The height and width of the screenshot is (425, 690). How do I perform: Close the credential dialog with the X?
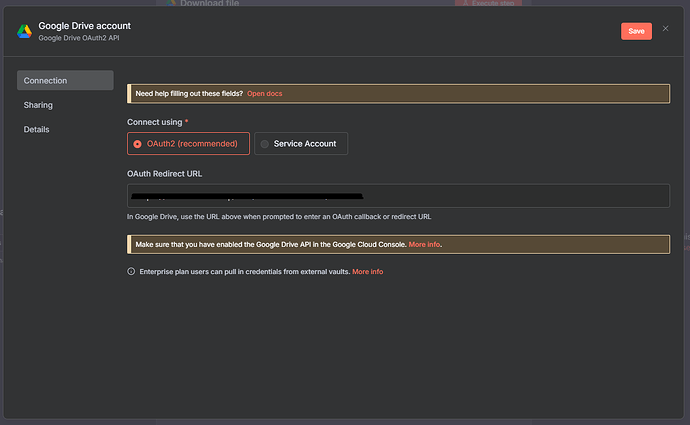coord(666,28)
